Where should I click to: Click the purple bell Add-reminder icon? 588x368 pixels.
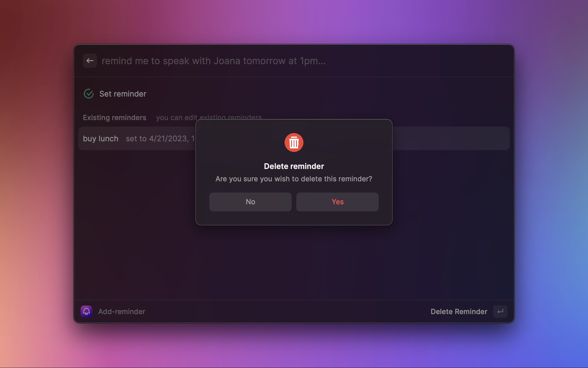pyautogui.click(x=86, y=311)
